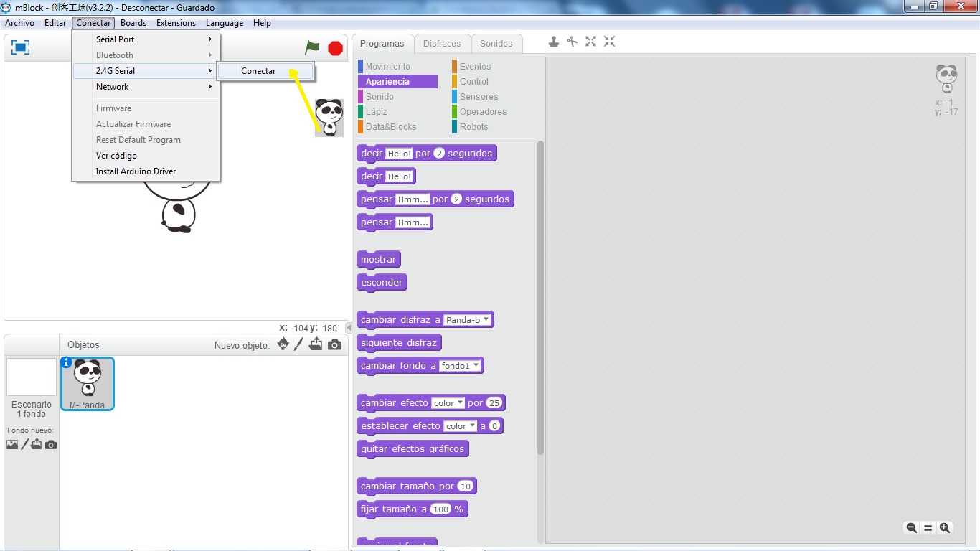The image size is (980, 551).
Task: Select Ver código from the menu
Action: [x=146, y=156]
